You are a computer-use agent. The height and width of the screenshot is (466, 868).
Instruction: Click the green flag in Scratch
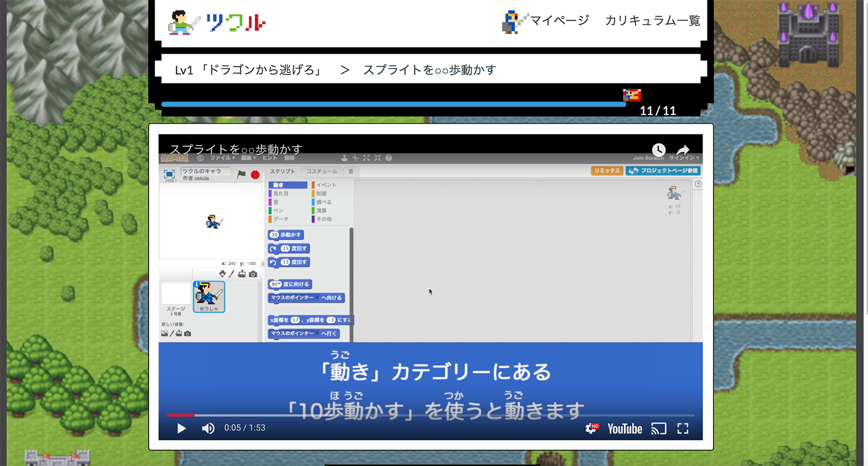[x=241, y=174]
